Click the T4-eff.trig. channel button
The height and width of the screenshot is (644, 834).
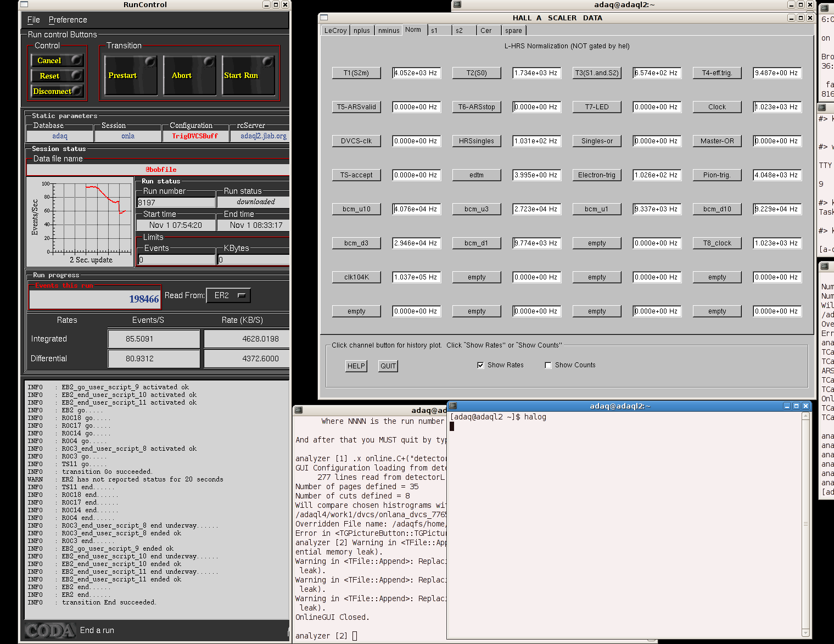pyautogui.click(x=717, y=73)
